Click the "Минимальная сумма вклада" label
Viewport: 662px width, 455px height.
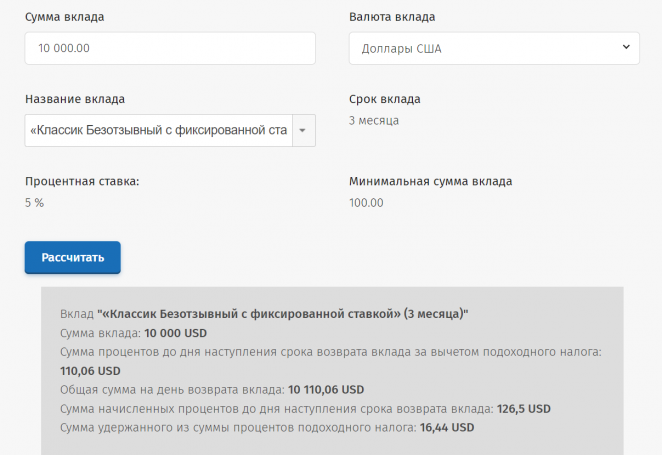430,181
